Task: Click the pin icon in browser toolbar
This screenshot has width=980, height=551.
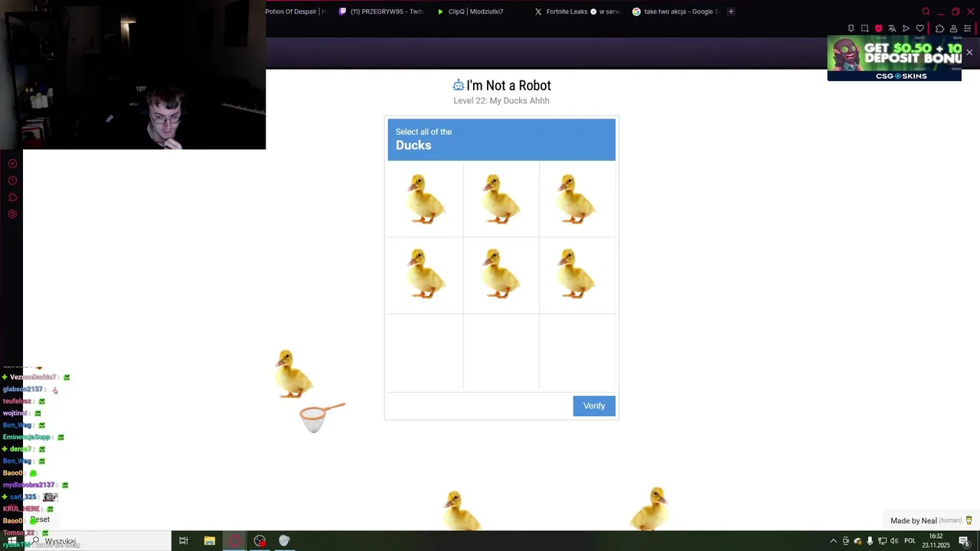Action: [851, 28]
